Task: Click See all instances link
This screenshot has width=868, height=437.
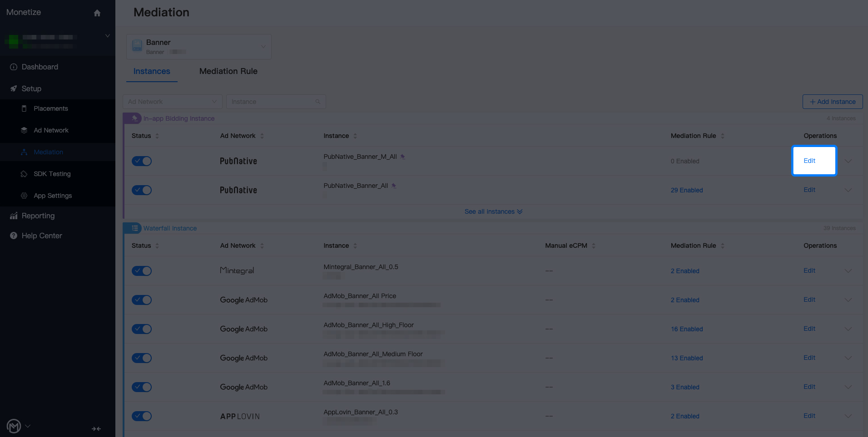Action: click(493, 211)
